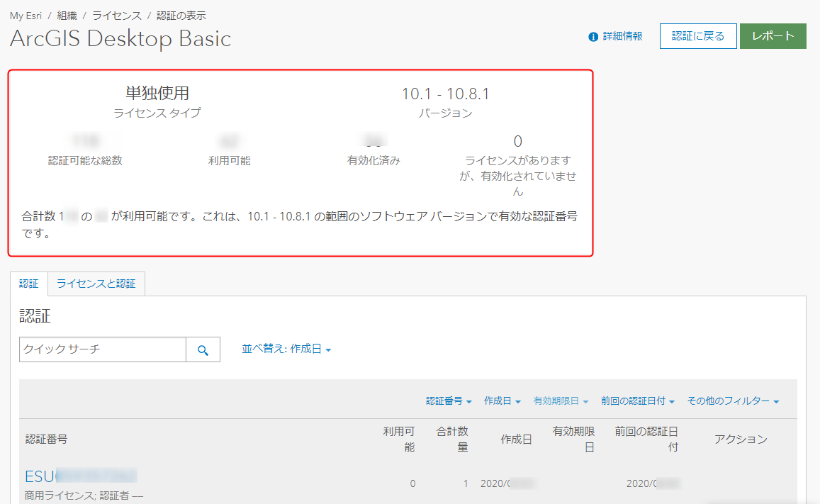The width and height of the screenshot is (820, 504).
Task: Click the アクション column header
Action: point(741,439)
